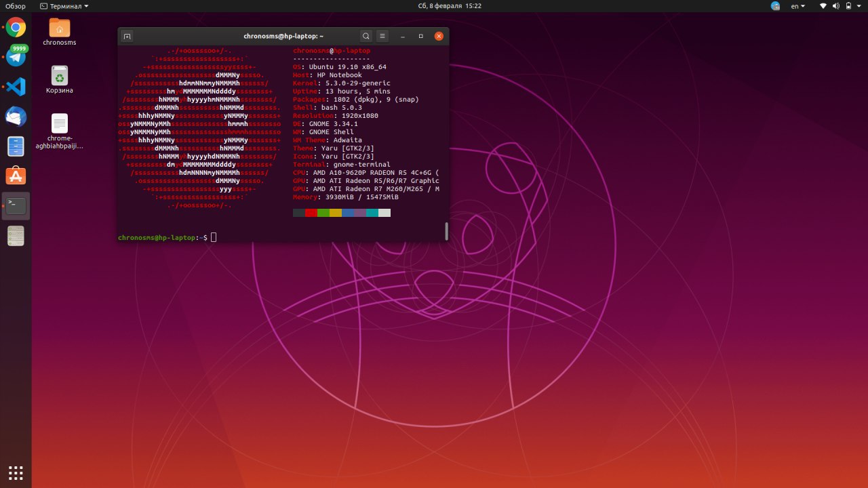Image resolution: width=868 pixels, height=488 pixels.
Task: Click the Terminal line gnome-terminal
Action: pos(342,165)
